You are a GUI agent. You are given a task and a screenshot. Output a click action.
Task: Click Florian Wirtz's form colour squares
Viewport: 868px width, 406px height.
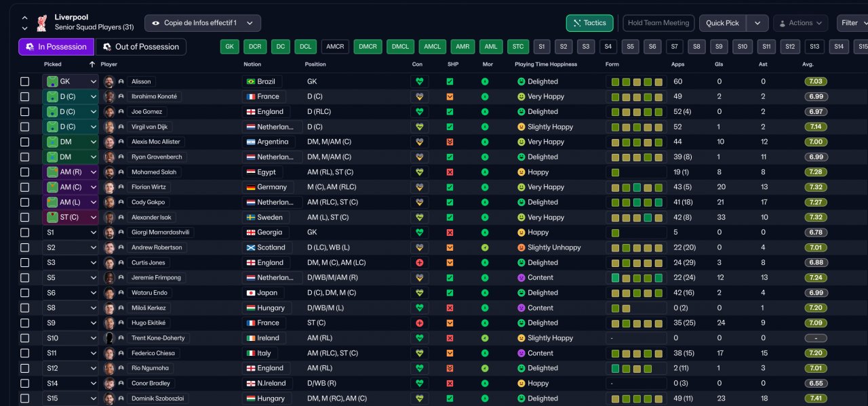click(636, 187)
